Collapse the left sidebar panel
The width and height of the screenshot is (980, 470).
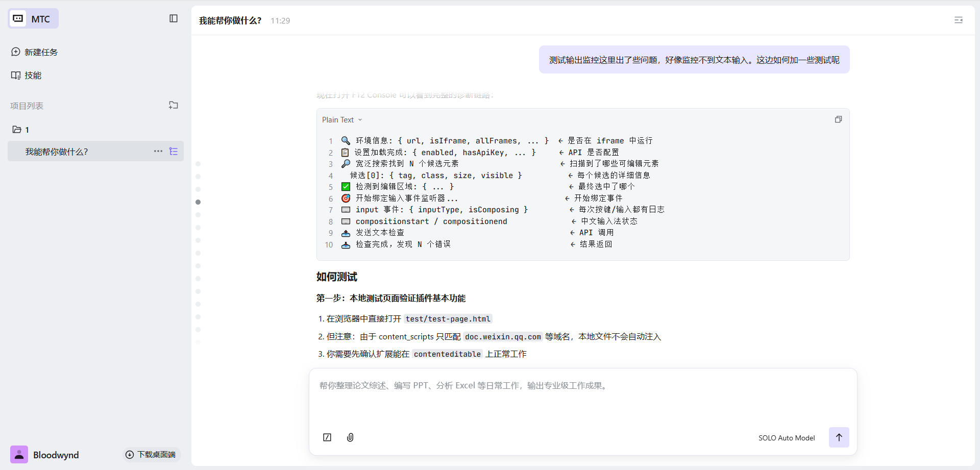pyautogui.click(x=174, y=18)
